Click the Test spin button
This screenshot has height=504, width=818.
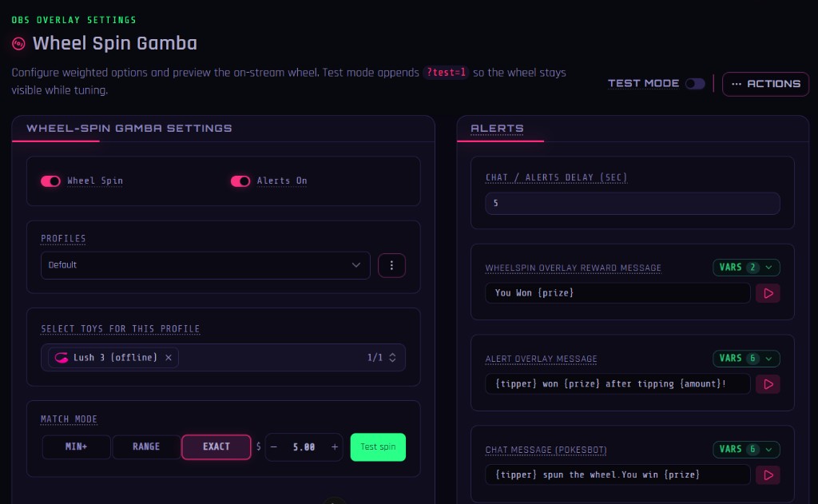pyautogui.click(x=378, y=447)
